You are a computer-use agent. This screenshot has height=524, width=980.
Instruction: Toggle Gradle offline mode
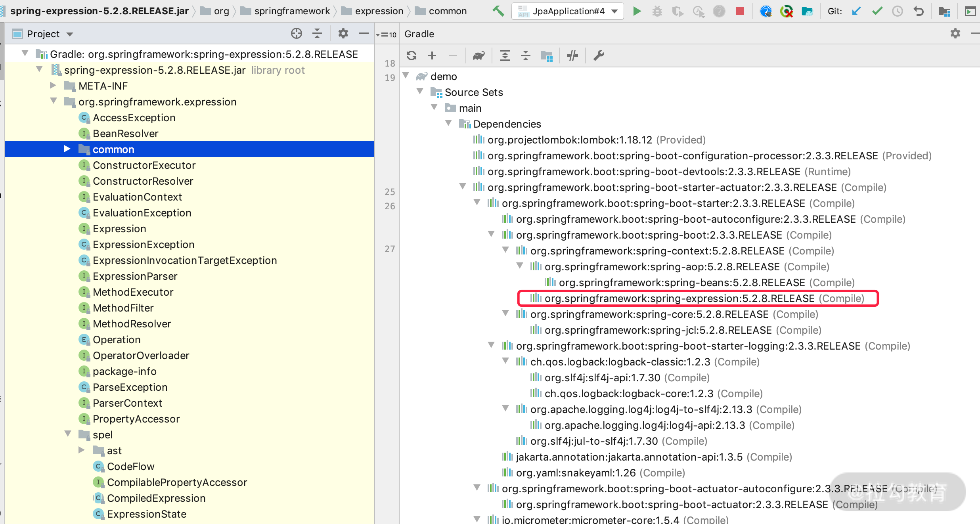(572, 55)
